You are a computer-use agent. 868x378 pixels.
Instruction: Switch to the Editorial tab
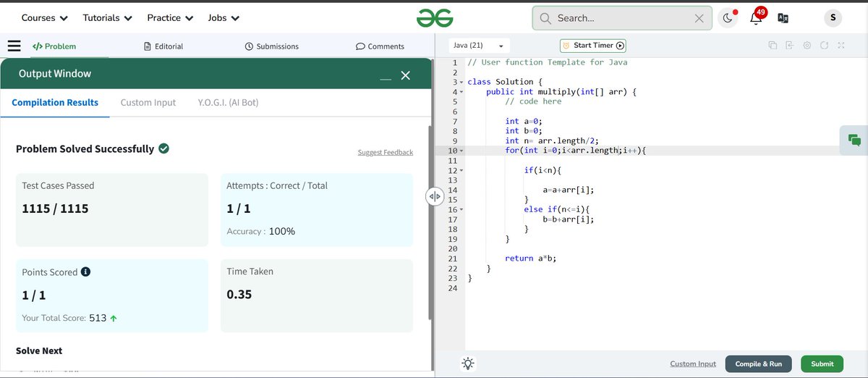163,46
